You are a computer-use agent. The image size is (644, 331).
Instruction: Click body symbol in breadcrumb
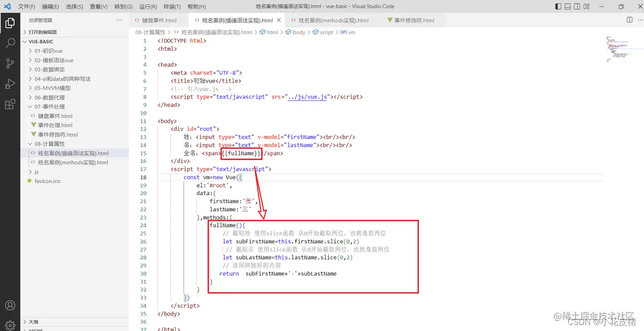click(x=295, y=32)
